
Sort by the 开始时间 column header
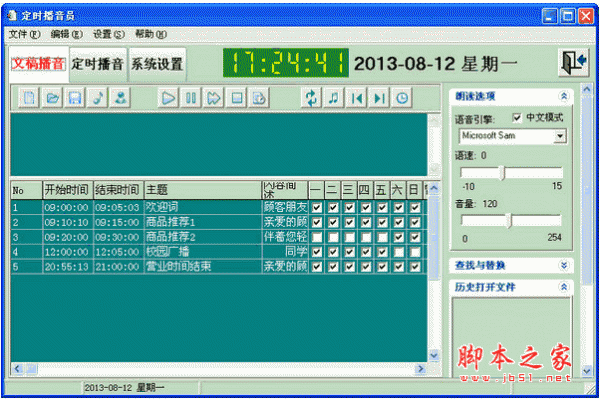(x=67, y=190)
